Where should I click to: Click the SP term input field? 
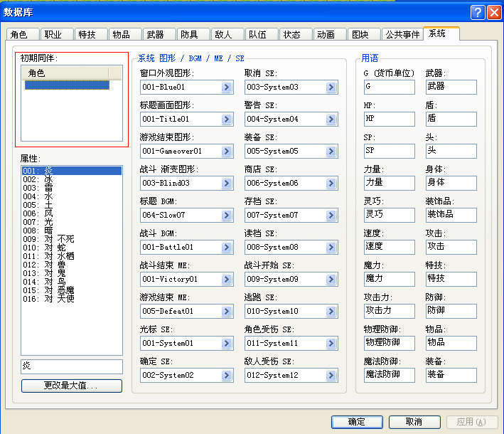(390, 151)
